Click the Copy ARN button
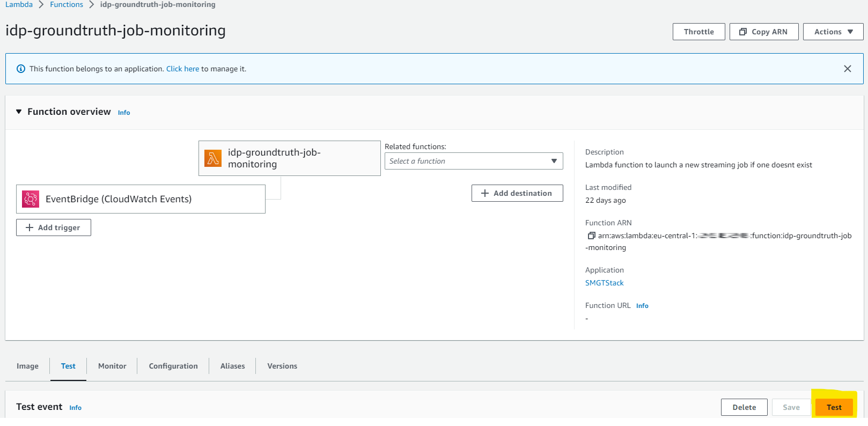 pyautogui.click(x=764, y=32)
